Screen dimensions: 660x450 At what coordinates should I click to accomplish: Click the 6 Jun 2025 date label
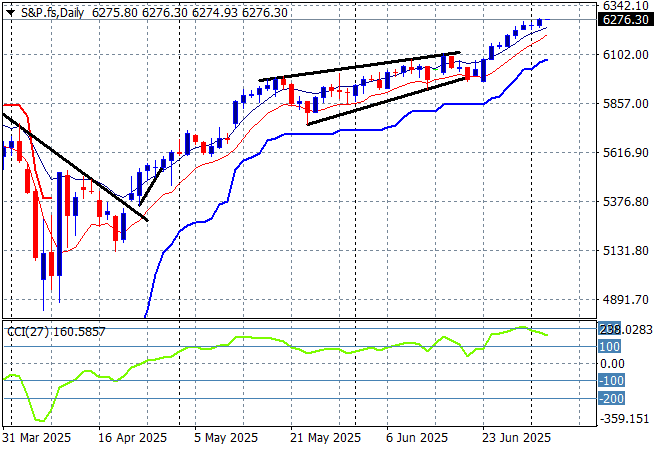414,438
